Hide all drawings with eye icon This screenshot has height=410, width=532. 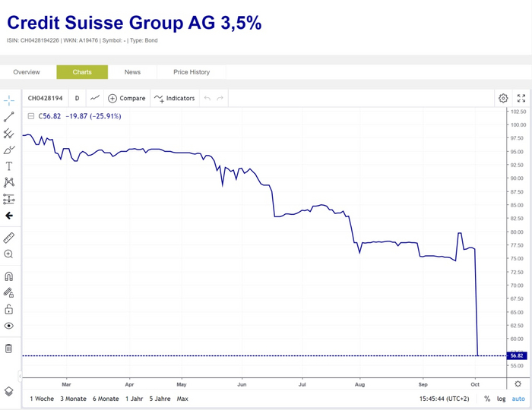click(x=9, y=326)
